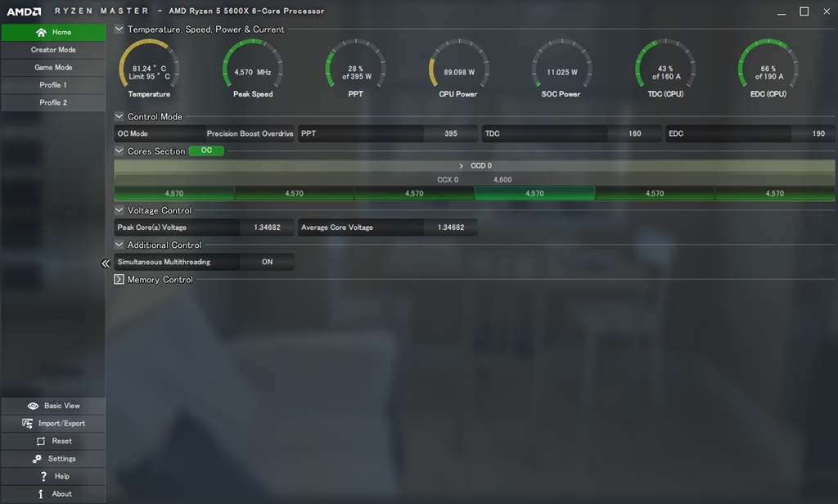Image resolution: width=838 pixels, height=504 pixels.
Task: Click the Import/Export button label
Action: click(x=61, y=423)
